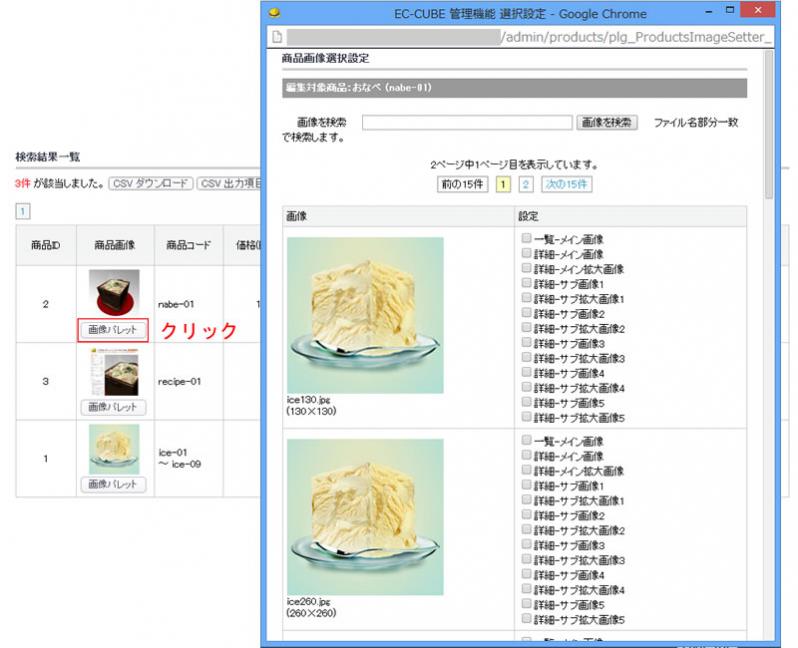Click the CSV ダウンロード button

click(x=151, y=183)
